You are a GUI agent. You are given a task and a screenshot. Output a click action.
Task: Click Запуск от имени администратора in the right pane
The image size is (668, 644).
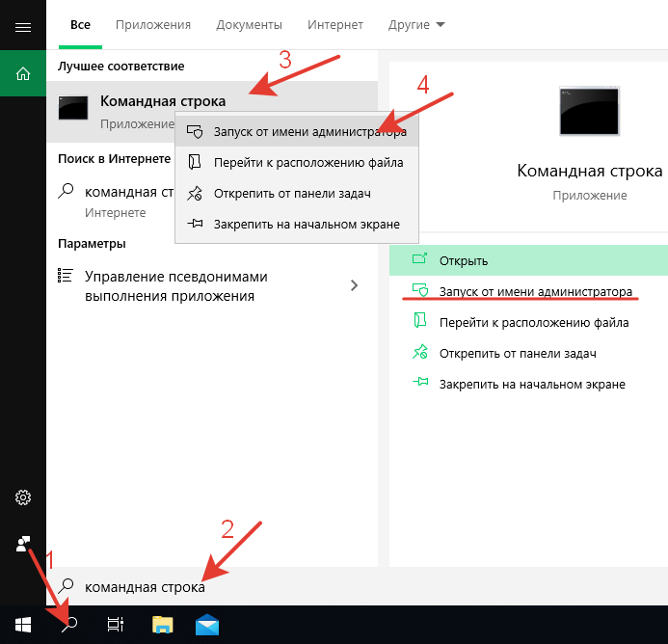click(528, 291)
